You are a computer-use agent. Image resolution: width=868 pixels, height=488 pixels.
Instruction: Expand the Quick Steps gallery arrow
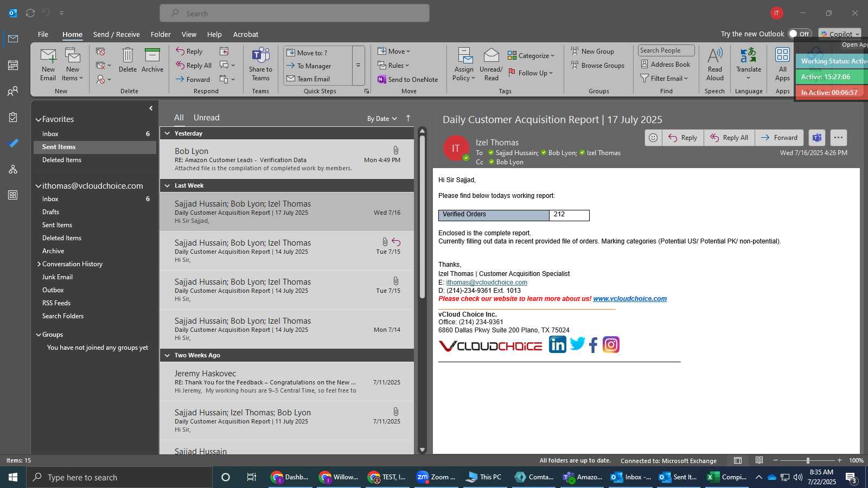[358, 65]
